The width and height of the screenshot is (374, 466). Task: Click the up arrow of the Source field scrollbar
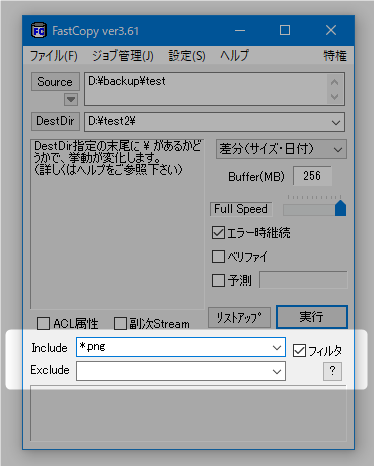pos(334,82)
